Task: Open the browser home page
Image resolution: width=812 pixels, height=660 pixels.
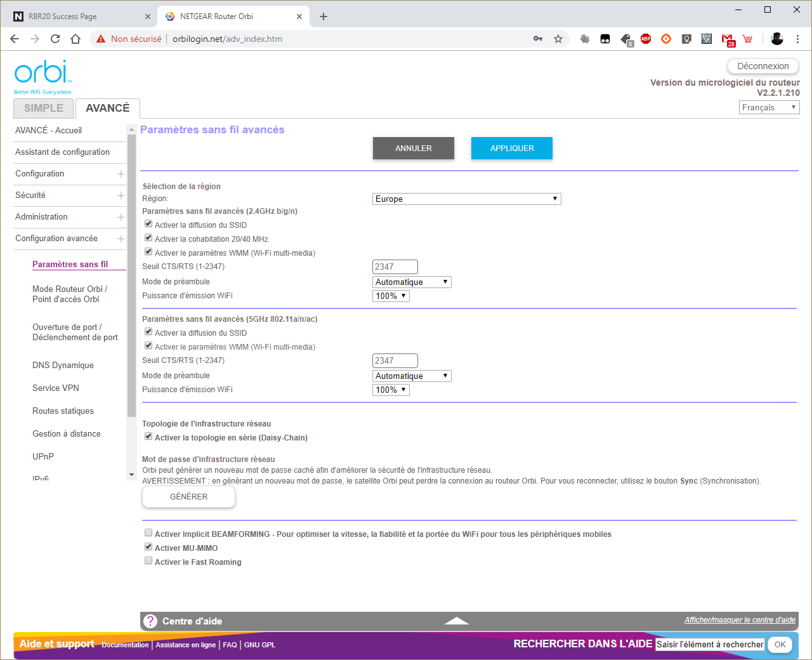Action: tap(75, 39)
